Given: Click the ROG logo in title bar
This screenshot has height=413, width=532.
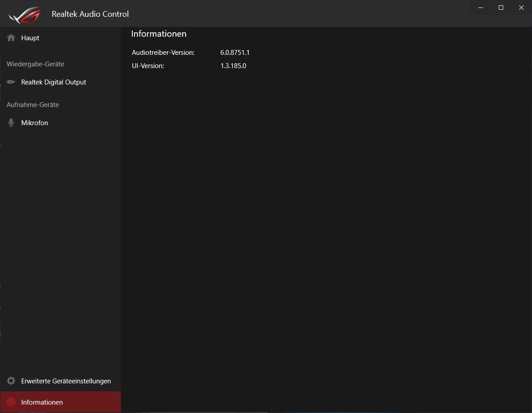Looking at the screenshot, I should [24, 15].
